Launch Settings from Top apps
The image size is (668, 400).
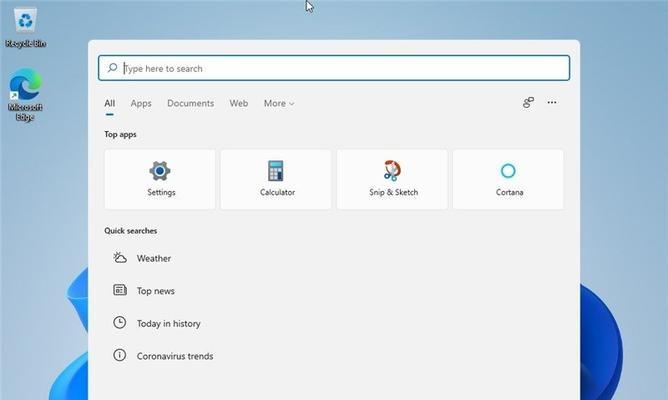point(160,179)
